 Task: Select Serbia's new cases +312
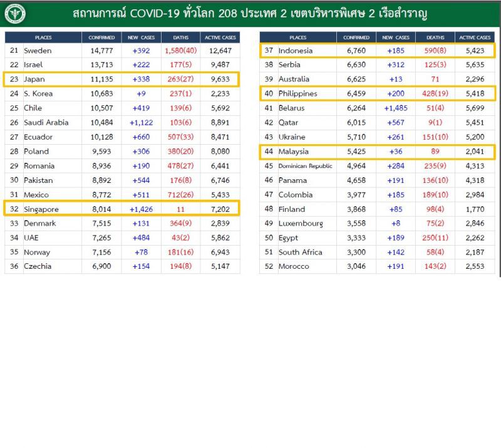click(x=396, y=65)
